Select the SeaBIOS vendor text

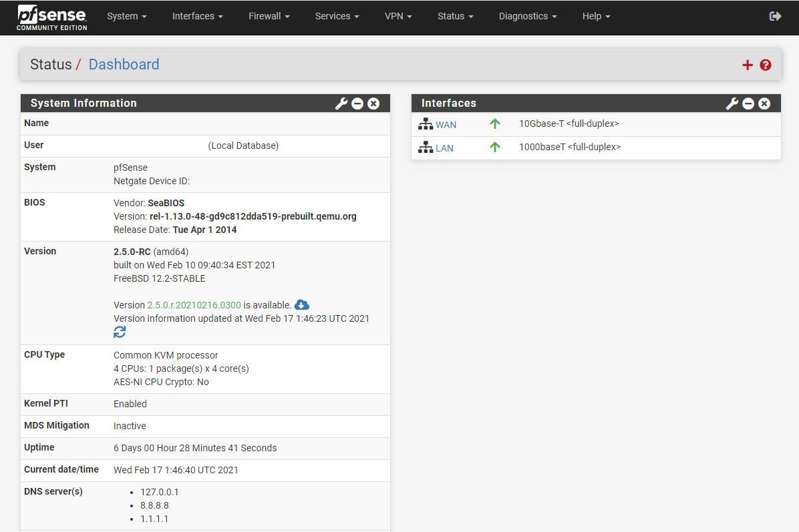(166, 203)
